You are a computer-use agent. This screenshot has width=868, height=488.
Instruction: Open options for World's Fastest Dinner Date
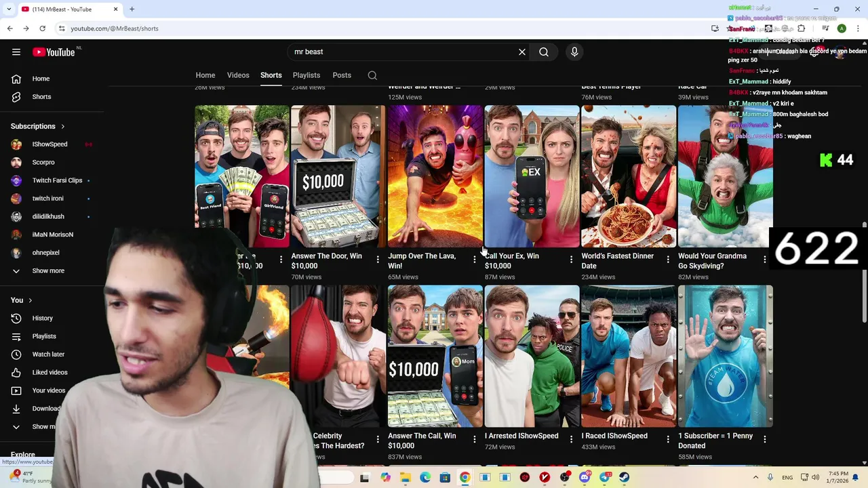(668, 260)
